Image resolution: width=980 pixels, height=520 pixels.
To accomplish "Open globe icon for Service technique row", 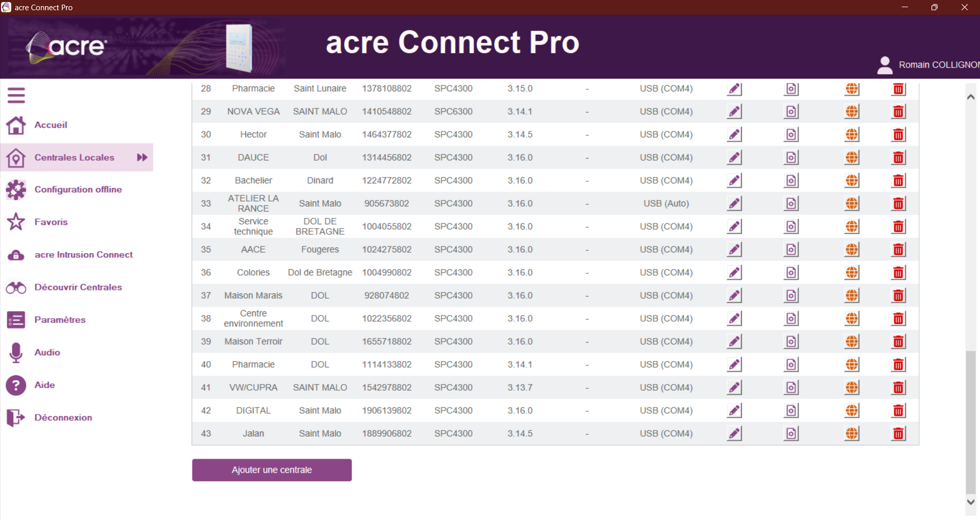I will [852, 227].
